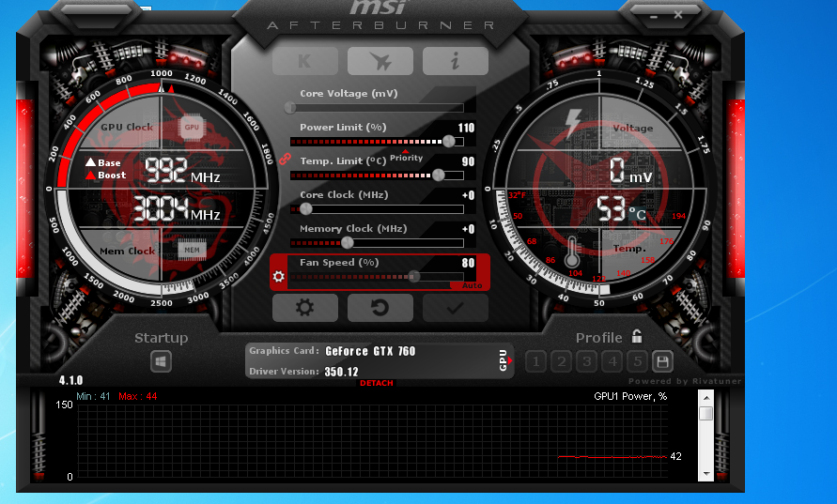
Task: Select profile slot 4
Action: [x=612, y=362]
